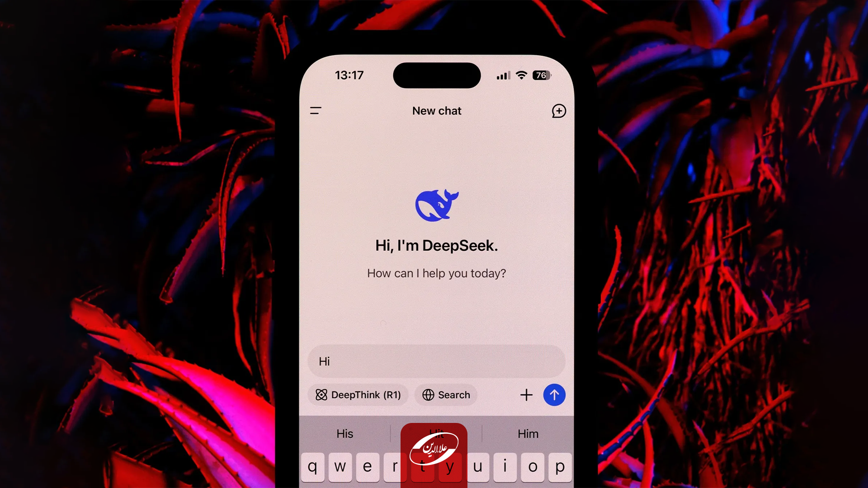Image resolution: width=868 pixels, height=488 pixels.
Task: Toggle Search web grounding feature
Action: (x=446, y=394)
